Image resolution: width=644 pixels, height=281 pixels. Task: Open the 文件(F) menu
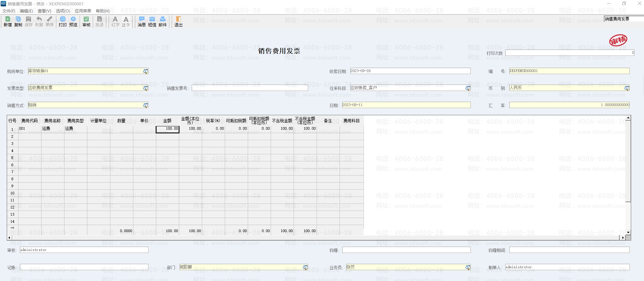pyautogui.click(x=9, y=11)
